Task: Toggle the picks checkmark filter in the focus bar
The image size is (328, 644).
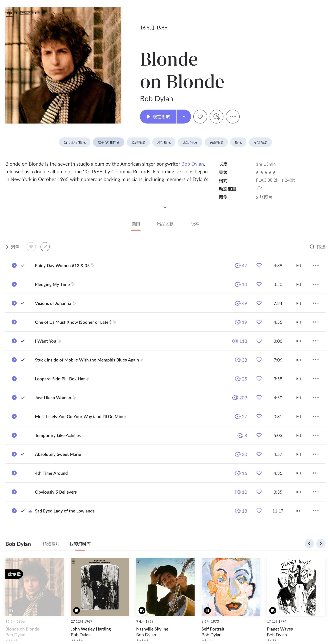Action: tap(45, 247)
